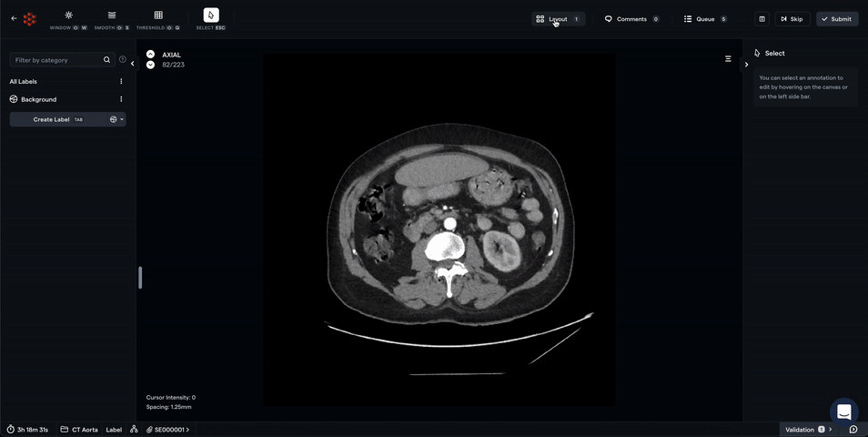This screenshot has height=437, width=868.
Task: Open the Layout menu
Action: click(x=558, y=19)
